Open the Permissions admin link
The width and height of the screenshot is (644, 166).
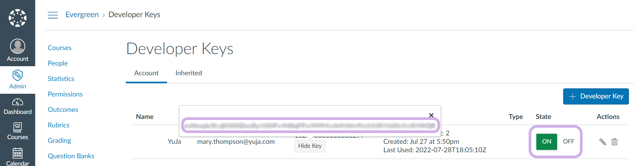click(x=65, y=94)
